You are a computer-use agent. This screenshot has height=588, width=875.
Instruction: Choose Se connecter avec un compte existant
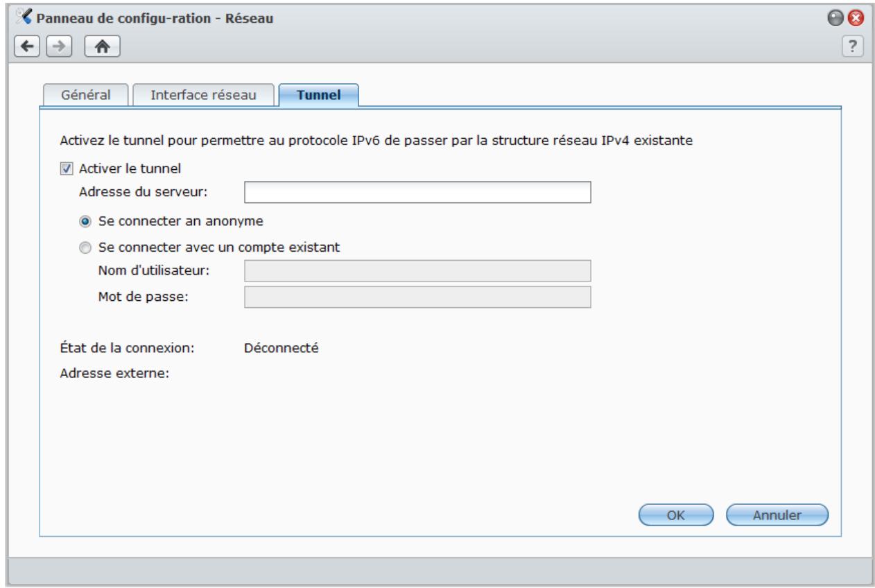pos(86,246)
